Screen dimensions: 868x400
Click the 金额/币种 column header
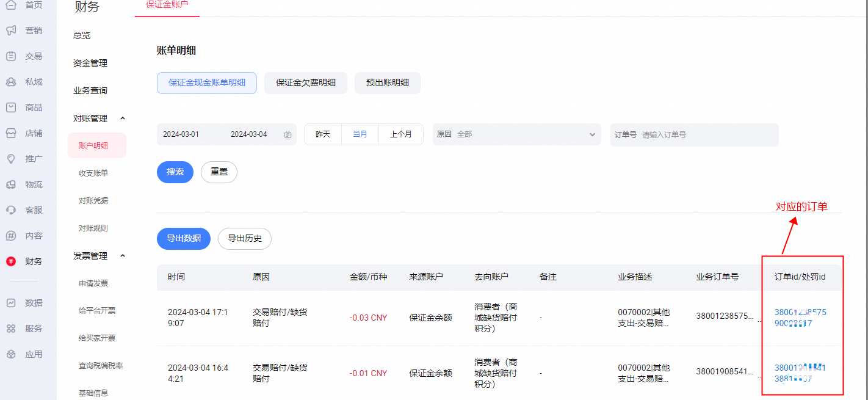tap(368, 277)
